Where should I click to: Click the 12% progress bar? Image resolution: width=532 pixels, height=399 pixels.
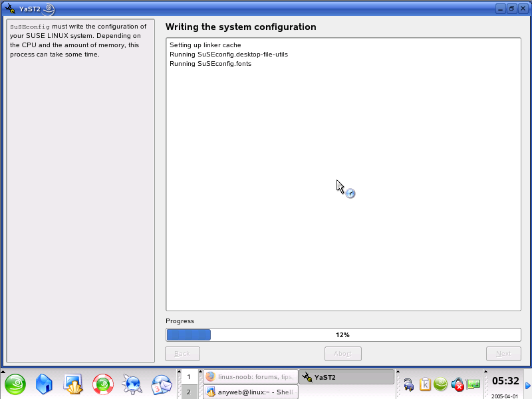[343, 335]
